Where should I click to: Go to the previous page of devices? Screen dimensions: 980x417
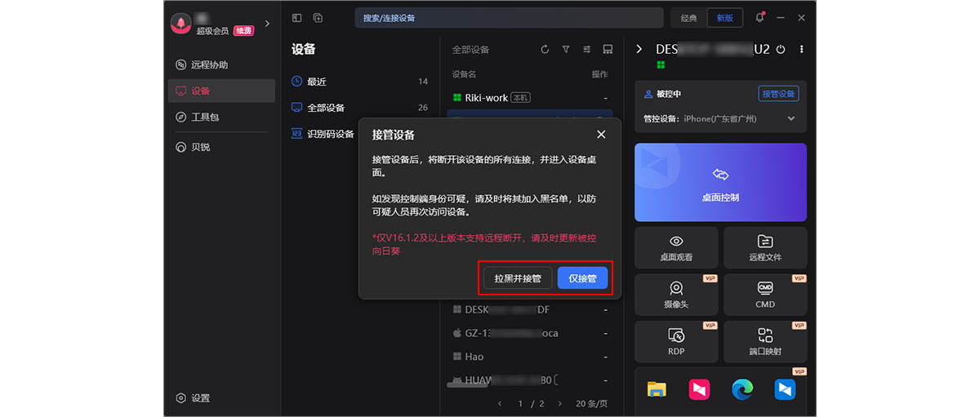(500, 403)
